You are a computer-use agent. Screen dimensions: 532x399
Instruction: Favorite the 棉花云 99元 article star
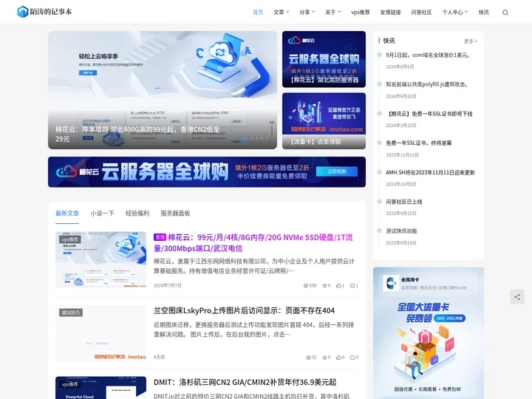(327, 285)
